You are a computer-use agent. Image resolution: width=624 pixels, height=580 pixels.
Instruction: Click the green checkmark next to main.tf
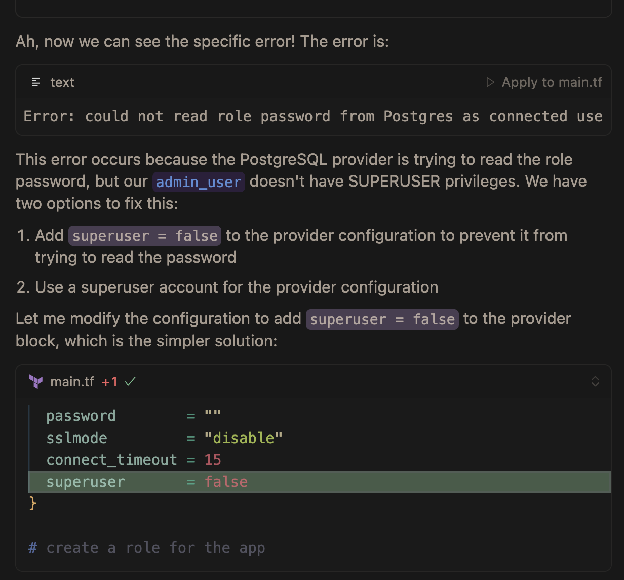(131, 381)
